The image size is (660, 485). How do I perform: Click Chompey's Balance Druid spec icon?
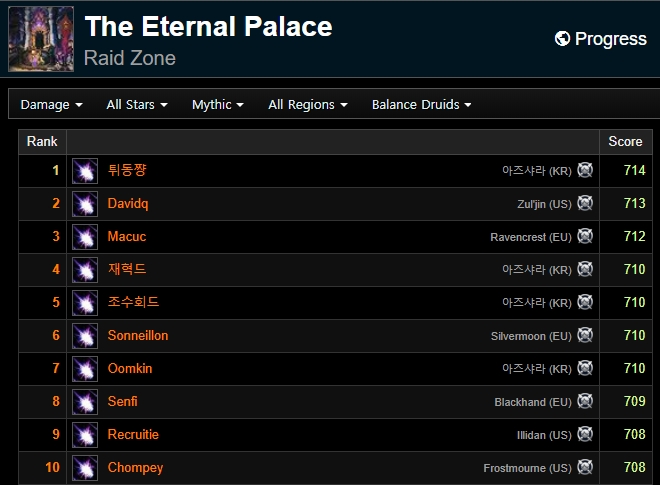click(85, 468)
